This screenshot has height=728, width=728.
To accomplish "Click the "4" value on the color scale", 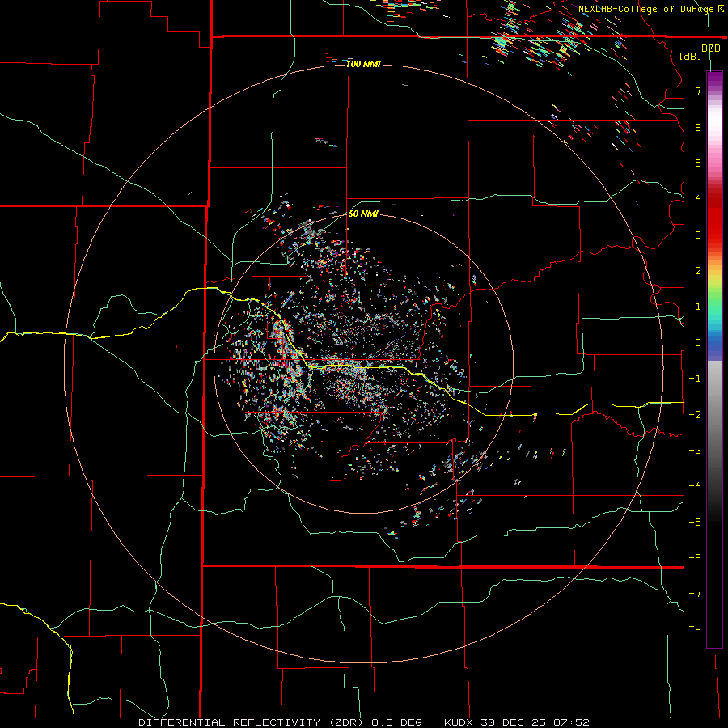I will tap(698, 199).
